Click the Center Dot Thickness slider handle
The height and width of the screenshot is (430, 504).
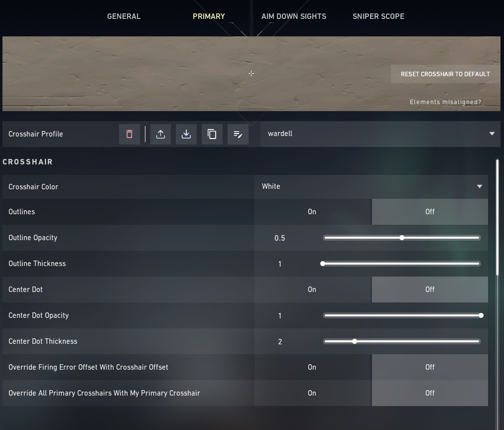354,341
